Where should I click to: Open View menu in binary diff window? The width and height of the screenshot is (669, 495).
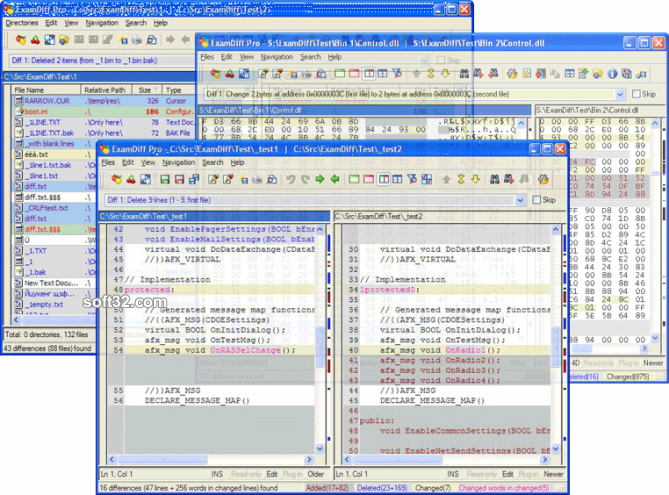click(x=246, y=57)
